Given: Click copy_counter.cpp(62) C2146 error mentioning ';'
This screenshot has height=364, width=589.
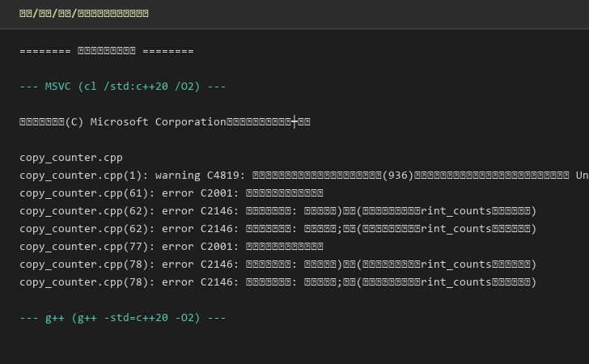Looking at the screenshot, I should click(278, 229).
